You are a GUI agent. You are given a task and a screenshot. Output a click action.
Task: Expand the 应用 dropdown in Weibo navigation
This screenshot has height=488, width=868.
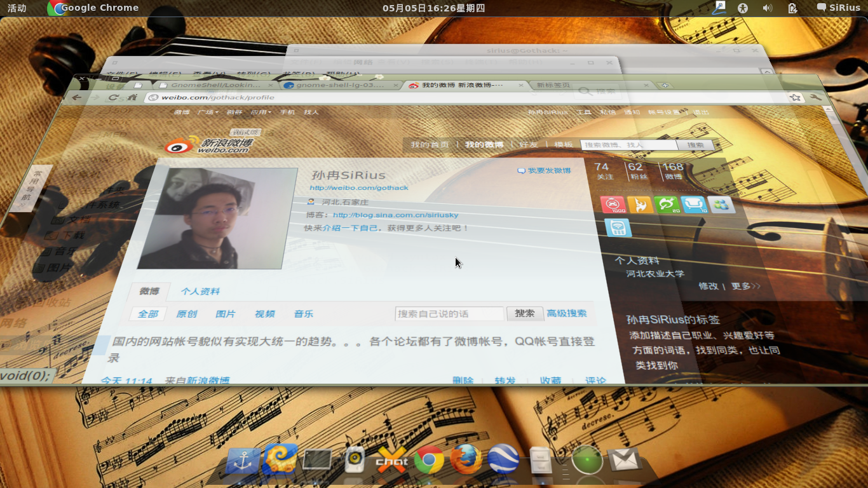(x=261, y=112)
